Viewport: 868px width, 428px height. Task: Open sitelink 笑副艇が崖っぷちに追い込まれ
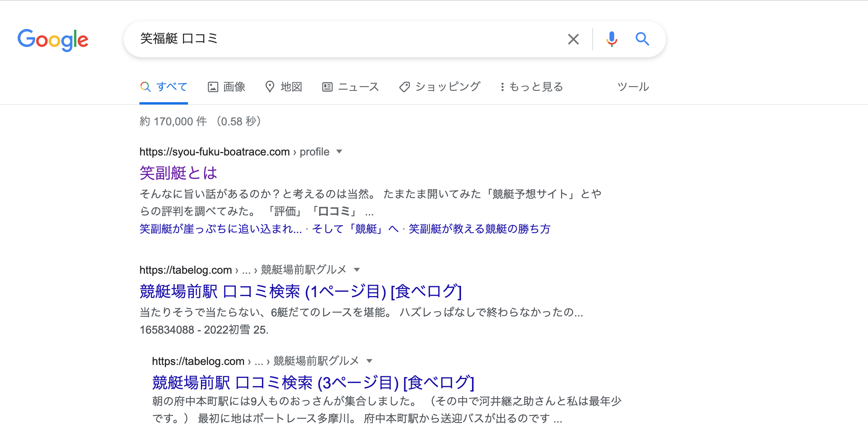[221, 229]
